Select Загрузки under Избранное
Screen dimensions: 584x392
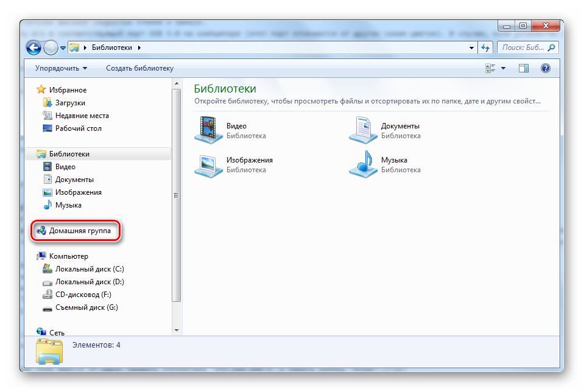(70, 103)
